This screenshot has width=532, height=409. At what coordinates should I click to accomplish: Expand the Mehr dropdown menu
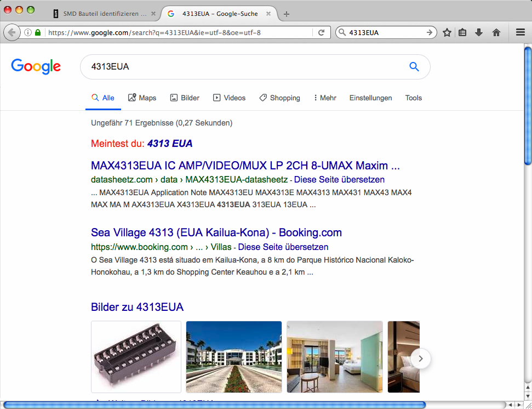(x=325, y=98)
